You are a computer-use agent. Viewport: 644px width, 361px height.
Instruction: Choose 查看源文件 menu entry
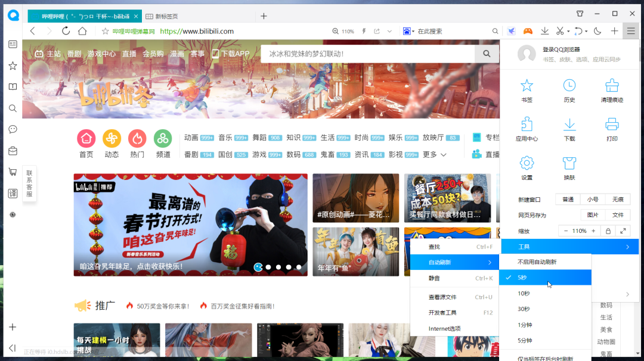click(x=454, y=297)
